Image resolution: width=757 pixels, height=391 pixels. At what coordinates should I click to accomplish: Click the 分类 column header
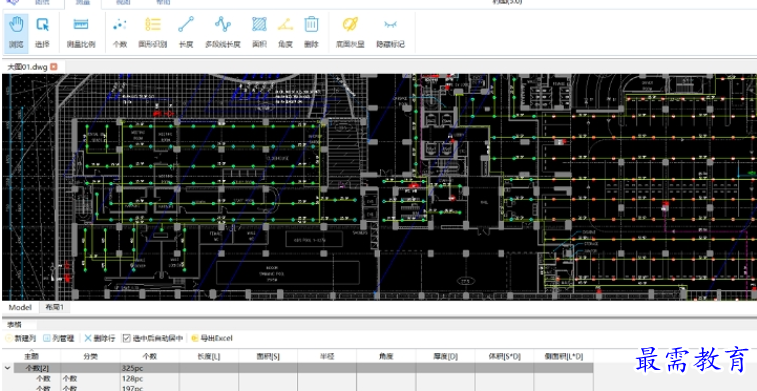tap(90, 357)
